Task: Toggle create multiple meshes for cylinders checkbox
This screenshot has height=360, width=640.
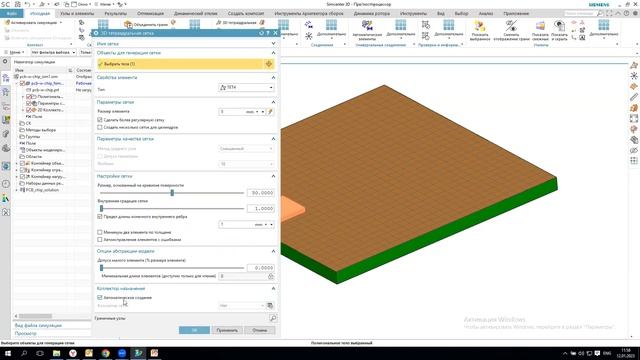Action: 100,127
